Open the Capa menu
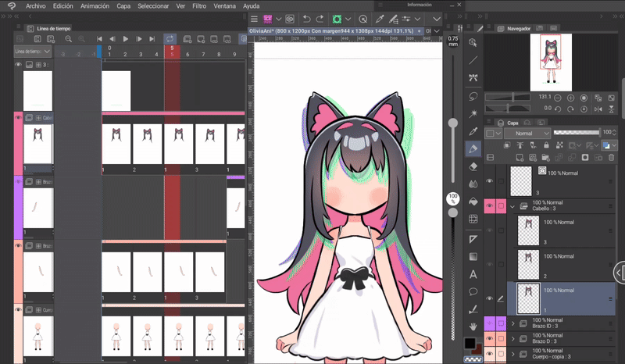This screenshot has width=625, height=364. pyautogui.click(x=123, y=6)
